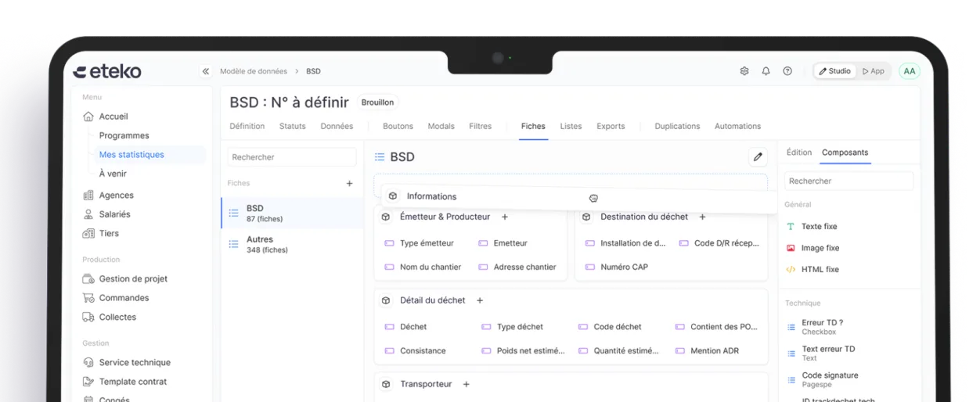Open Mes statistiques in the sidebar
980x402 pixels.
(x=132, y=155)
